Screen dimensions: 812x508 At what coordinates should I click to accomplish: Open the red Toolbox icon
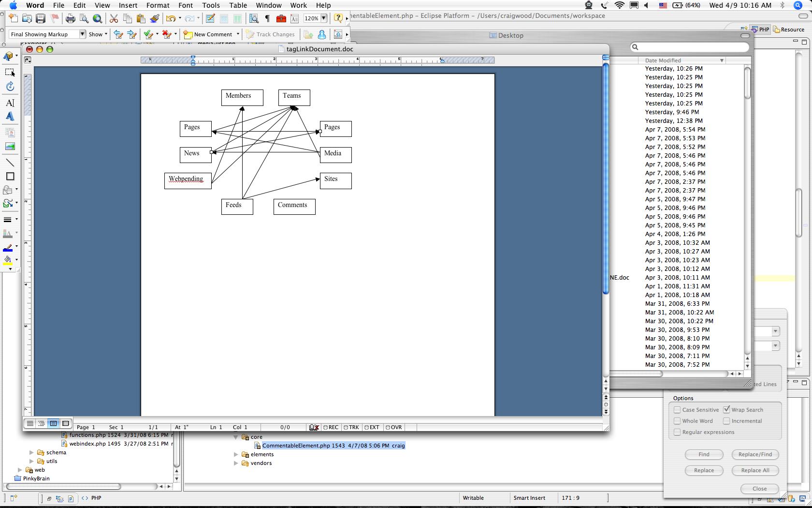coord(281,19)
